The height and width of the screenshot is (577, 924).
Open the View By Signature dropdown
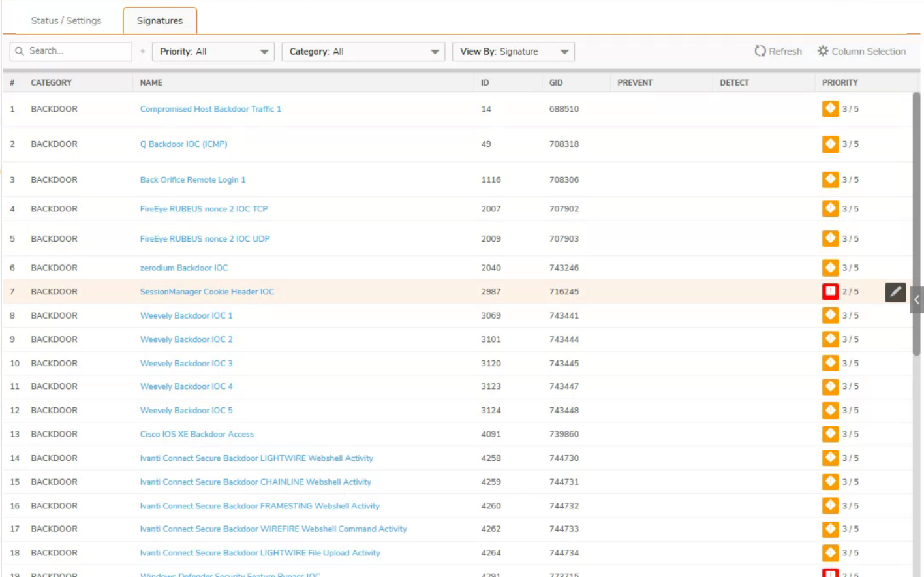tap(513, 52)
